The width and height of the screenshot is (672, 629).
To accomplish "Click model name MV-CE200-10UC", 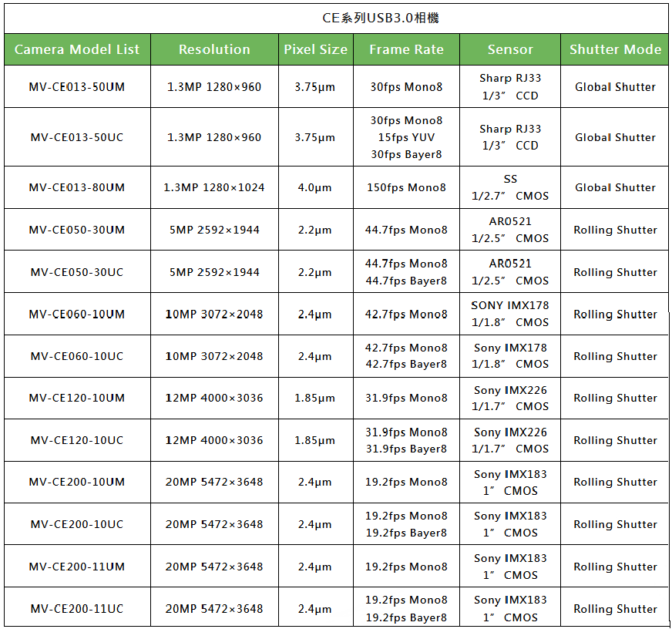I will coord(77,524).
